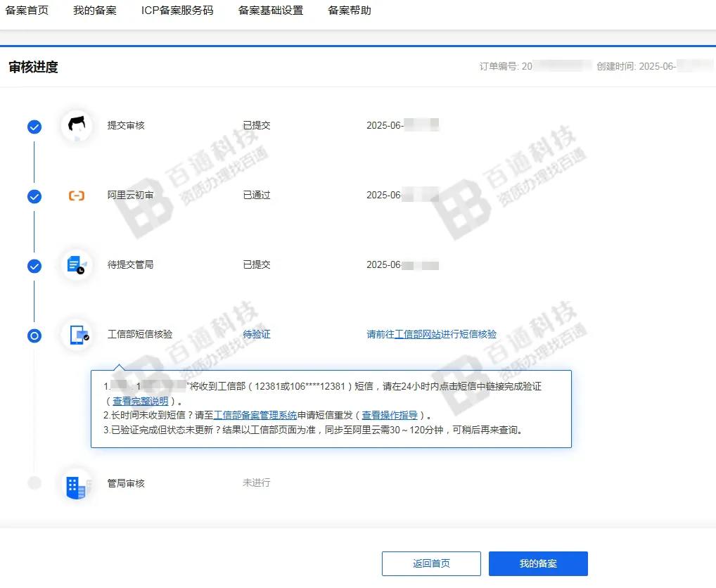Click the 管局审核 step label

pyautogui.click(x=126, y=483)
